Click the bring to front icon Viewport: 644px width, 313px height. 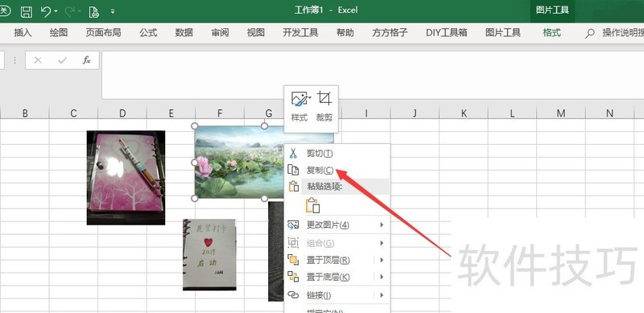(293, 260)
